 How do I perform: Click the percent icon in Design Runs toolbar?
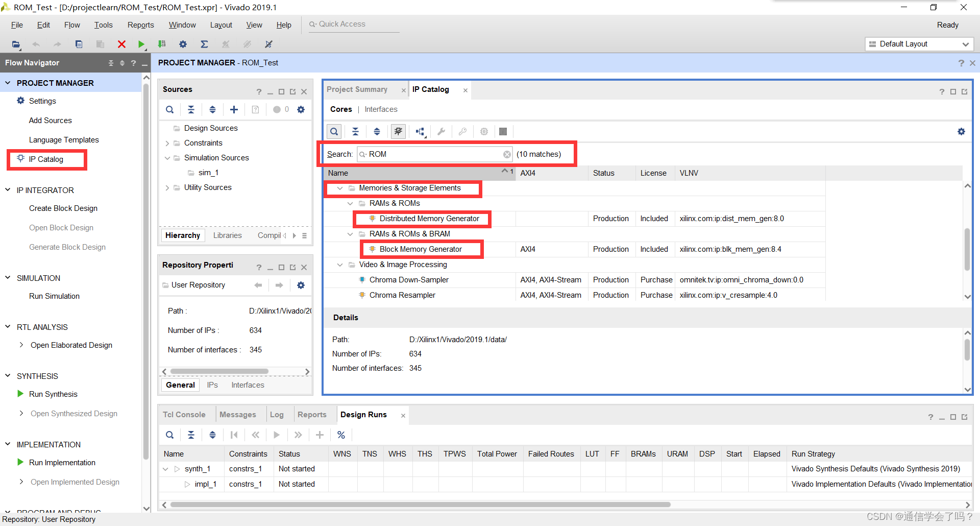point(341,435)
